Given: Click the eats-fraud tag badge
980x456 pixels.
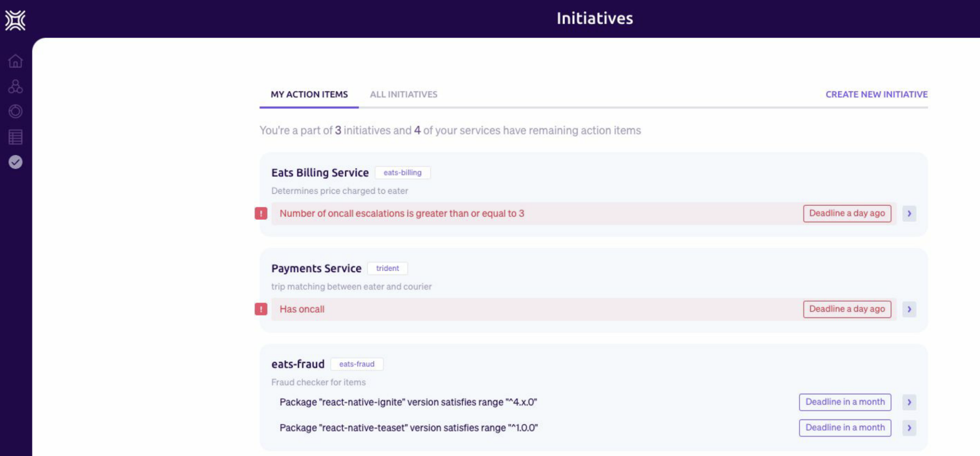Looking at the screenshot, I should pos(357,364).
